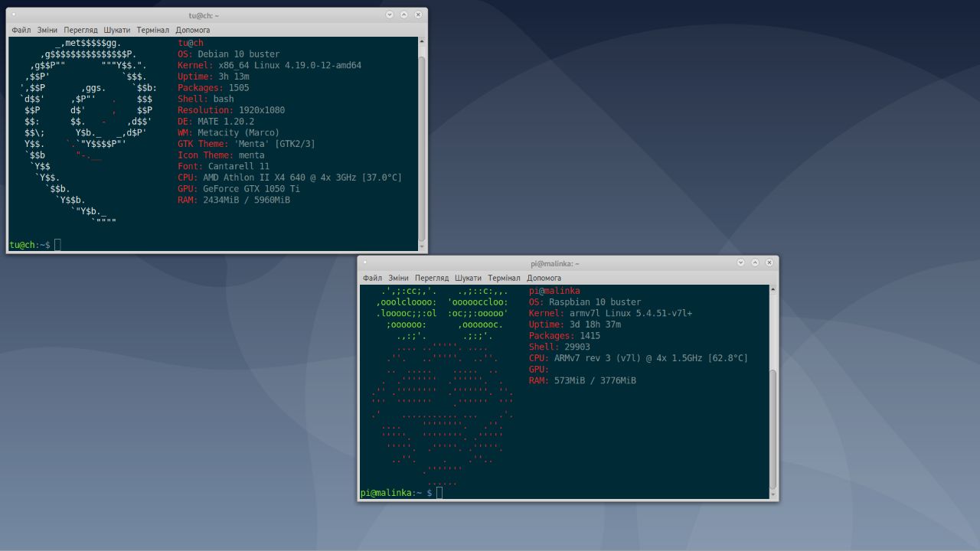980x551 pixels.
Task: Click Font value 'Cantarell 11'
Action: coord(239,166)
